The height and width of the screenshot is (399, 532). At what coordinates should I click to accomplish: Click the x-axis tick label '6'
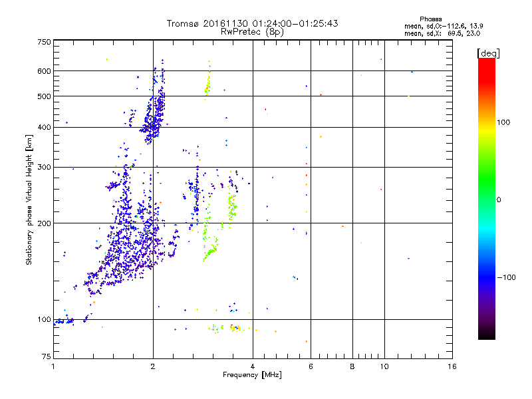(x=311, y=366)
